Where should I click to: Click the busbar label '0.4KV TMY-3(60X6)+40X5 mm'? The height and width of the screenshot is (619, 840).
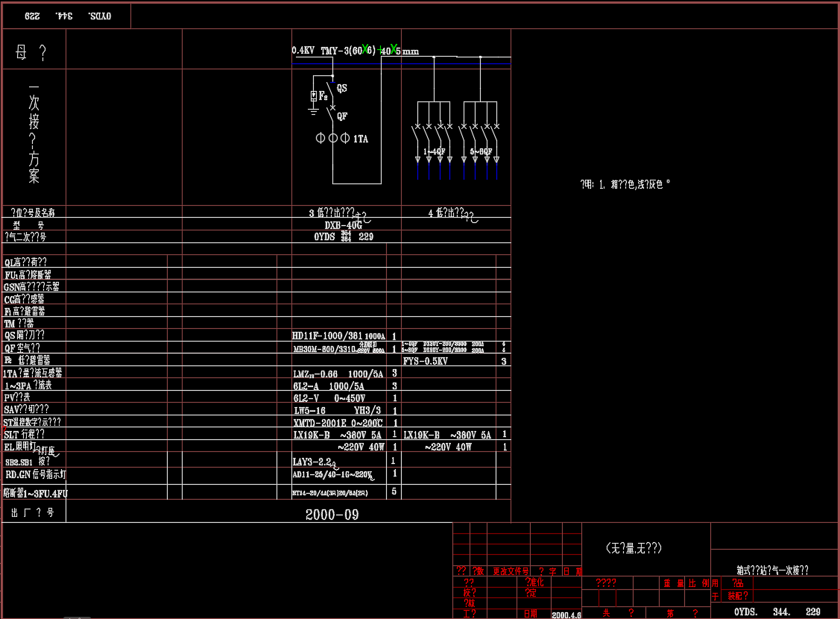click(356, 51)
